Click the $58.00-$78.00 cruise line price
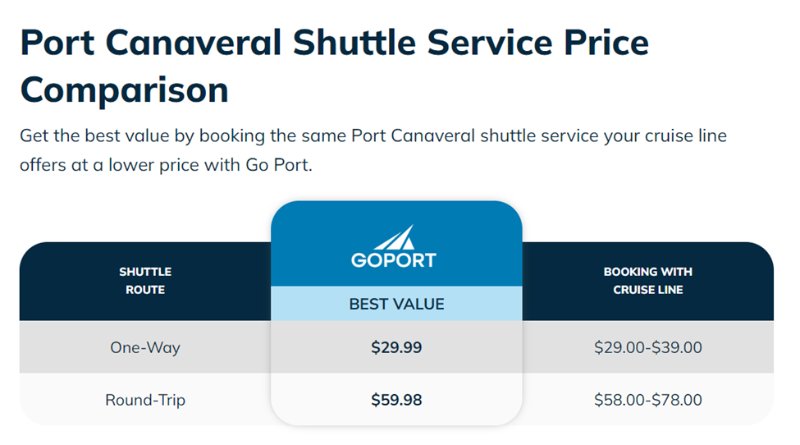800x445 pixels. (x=648, y=400)
